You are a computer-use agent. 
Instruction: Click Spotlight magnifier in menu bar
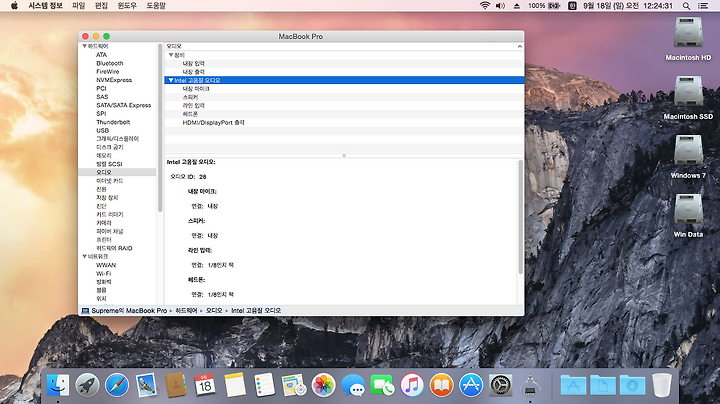686,6
